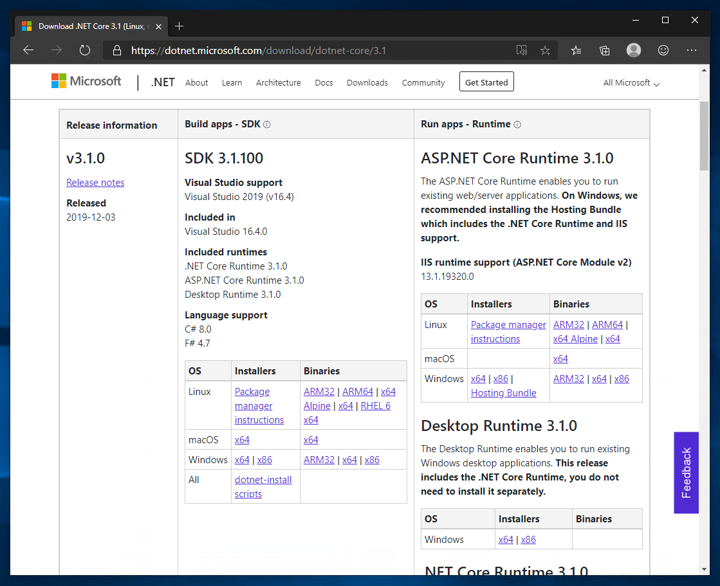Click the browser forward arrow
The image size is (720, 586).
(56, 50)
